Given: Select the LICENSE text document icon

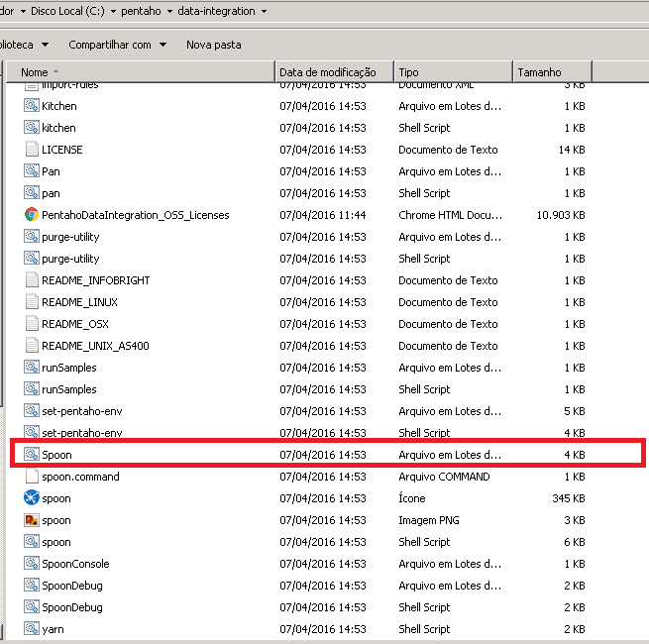Looking at the screenshot, I should click(32, 149).
